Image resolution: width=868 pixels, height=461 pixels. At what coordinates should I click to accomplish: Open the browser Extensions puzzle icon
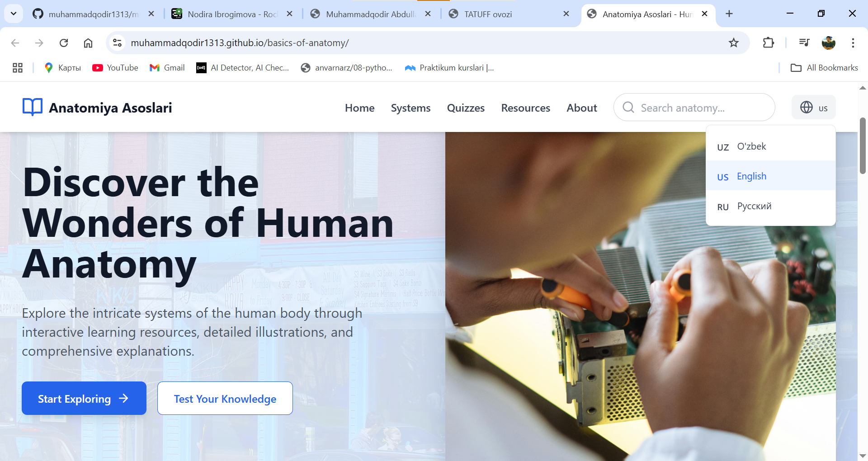click(x=768, y=43)
